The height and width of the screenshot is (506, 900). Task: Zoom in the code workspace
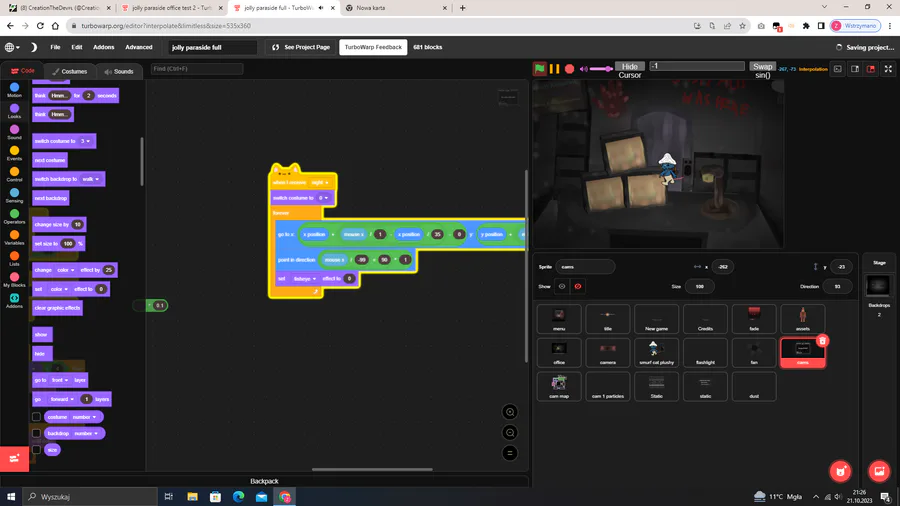(x=510, y=412)
